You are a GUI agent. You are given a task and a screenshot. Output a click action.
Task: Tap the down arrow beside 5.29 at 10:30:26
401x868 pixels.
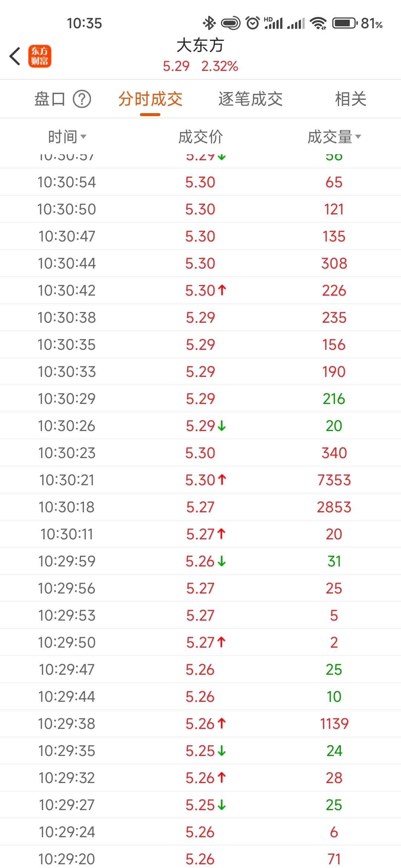(x=222, y=426)
